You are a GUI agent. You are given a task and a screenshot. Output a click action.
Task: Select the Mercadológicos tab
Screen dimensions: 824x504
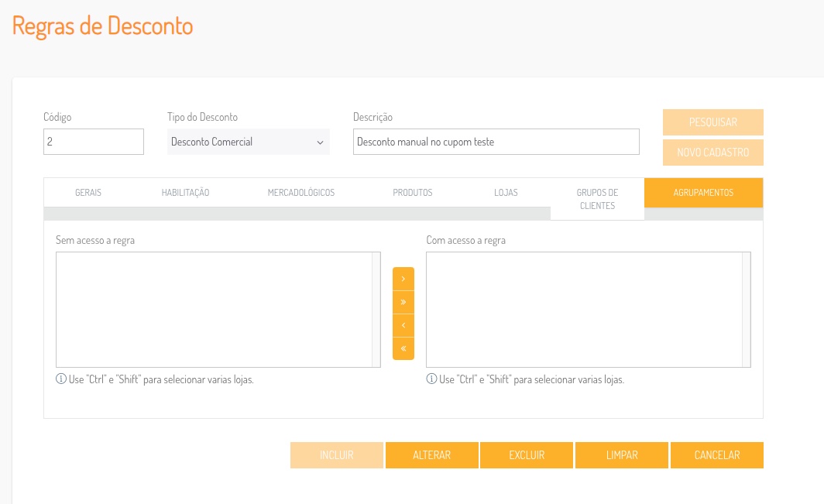coord(301,193)
